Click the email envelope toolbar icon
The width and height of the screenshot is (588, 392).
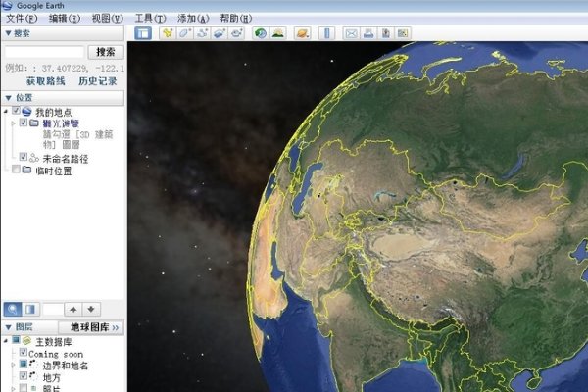(x=352, y=33)
